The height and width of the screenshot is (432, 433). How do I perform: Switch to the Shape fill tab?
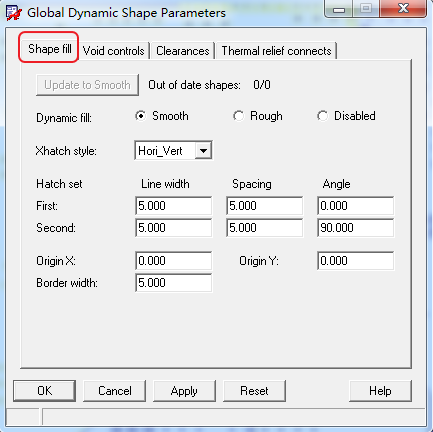tap(50, 49)
